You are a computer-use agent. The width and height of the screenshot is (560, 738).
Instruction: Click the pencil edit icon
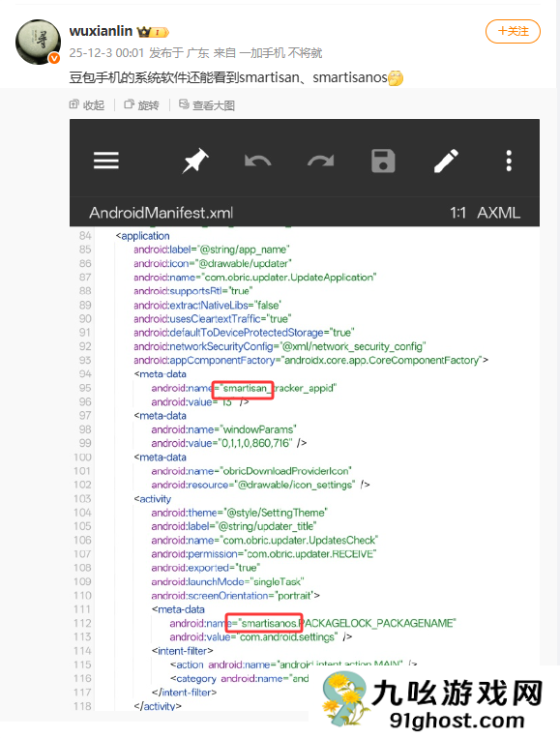(x=446, y=161)
